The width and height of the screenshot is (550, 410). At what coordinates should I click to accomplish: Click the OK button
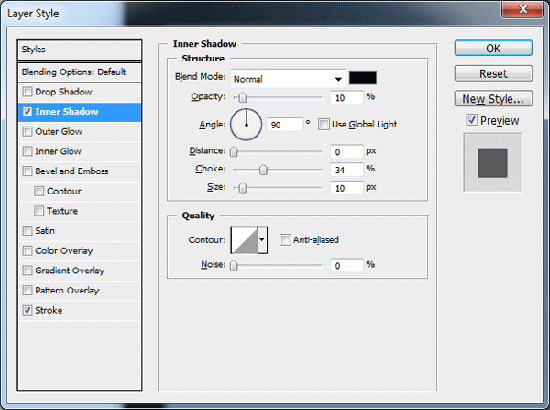[494, 48]
